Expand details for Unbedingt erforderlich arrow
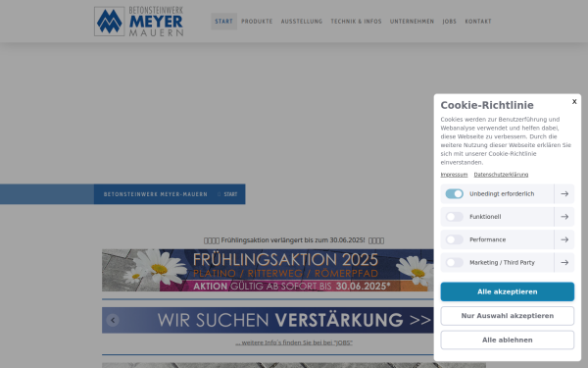This screenshot has width=588, height=368. (564, 193)
